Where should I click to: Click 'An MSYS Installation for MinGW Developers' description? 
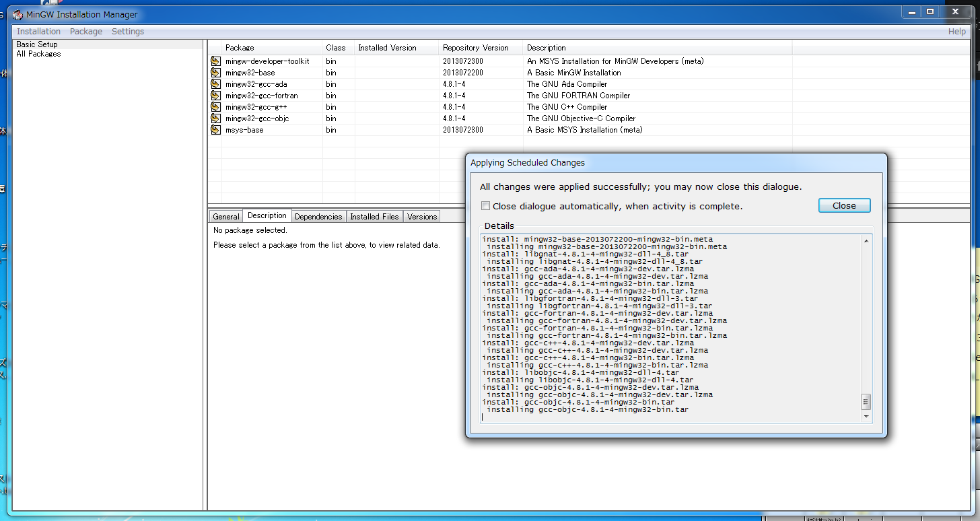615,61
